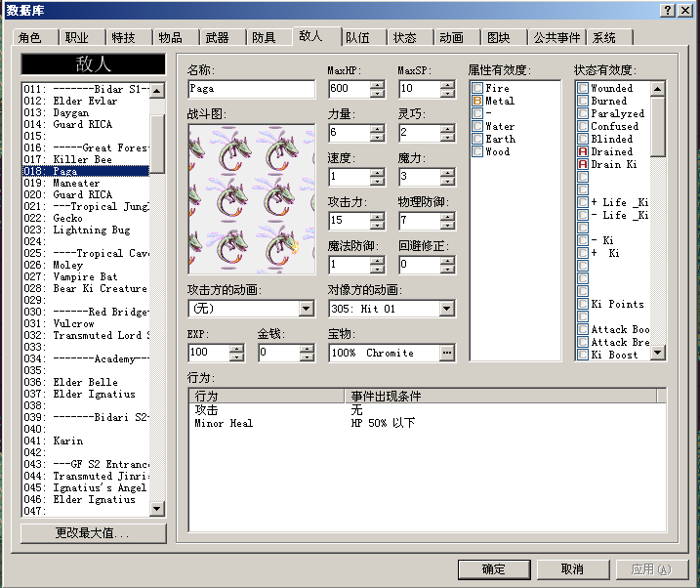The height and width of the screenshot is (588, 700).
Task: Click the 取消 button
Action: [572, 569]
